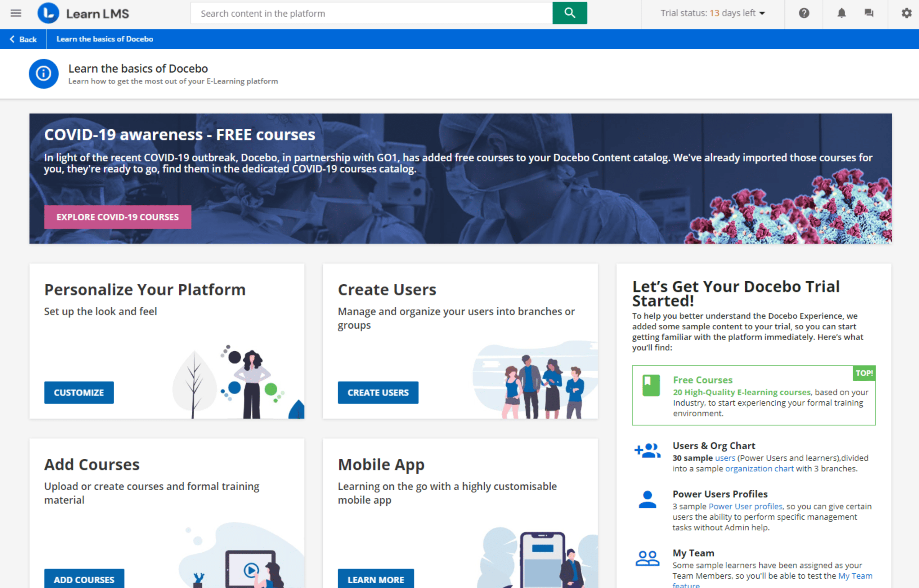The image size is (919, 588).
Task: Click Explore COVID-19 Courses
Action: tap(117, 217)
